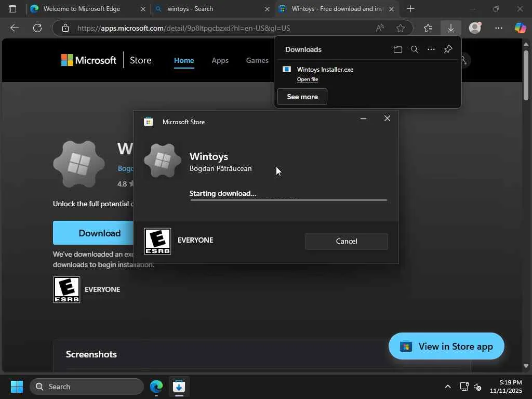
Task: Open the network status tray icon
Action: pos(464,387)
